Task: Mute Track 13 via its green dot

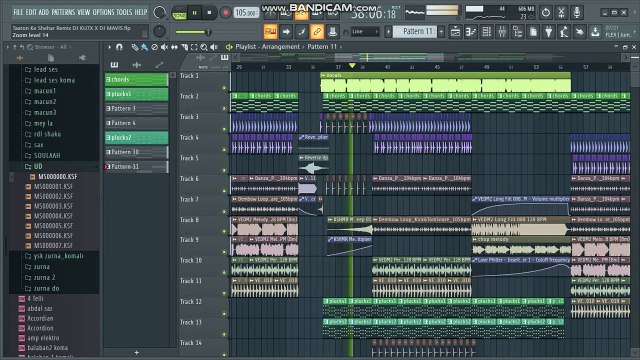Action: click(224, 334)
